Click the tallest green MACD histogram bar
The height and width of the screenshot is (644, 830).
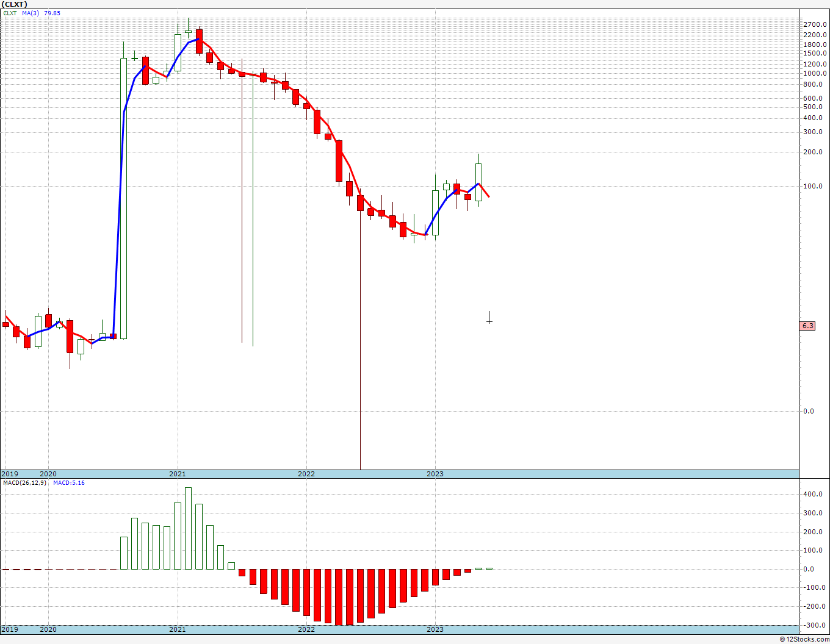188,528
